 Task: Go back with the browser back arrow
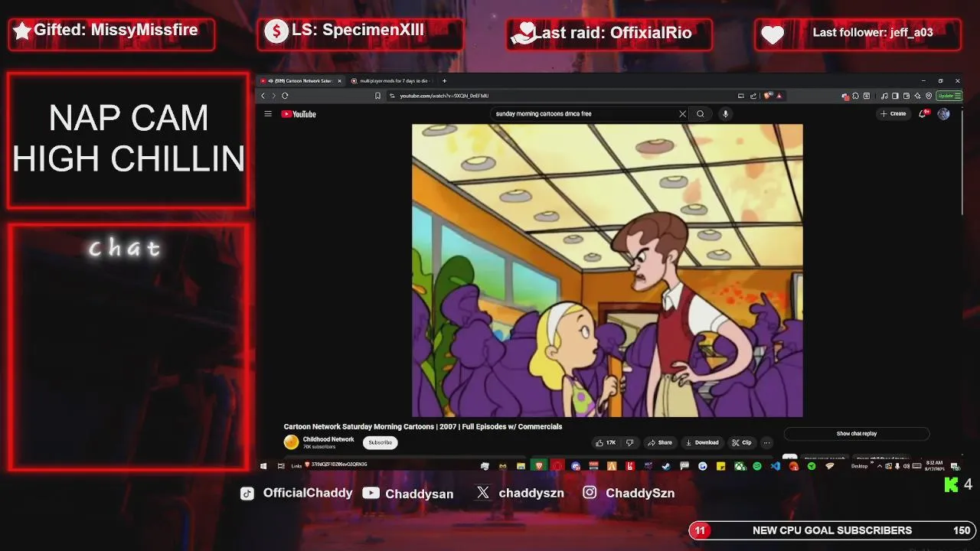263,96
